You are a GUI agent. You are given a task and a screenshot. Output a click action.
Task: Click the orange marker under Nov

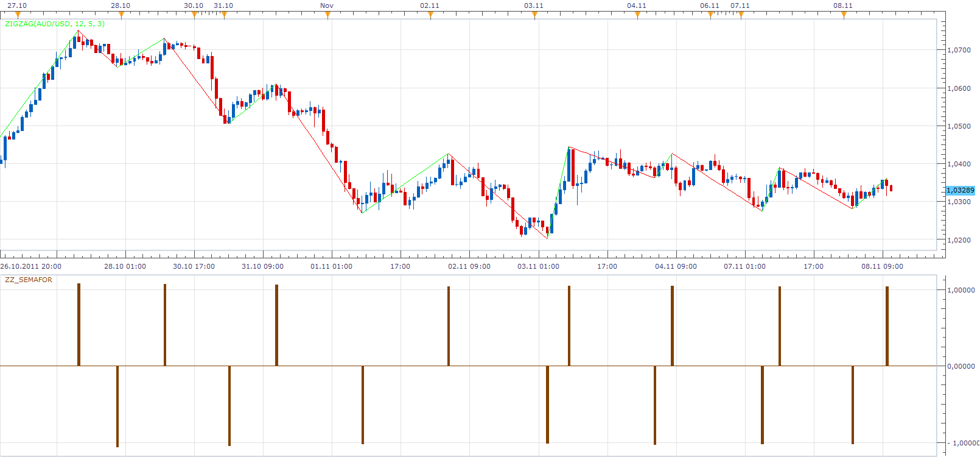coord(327,15)
